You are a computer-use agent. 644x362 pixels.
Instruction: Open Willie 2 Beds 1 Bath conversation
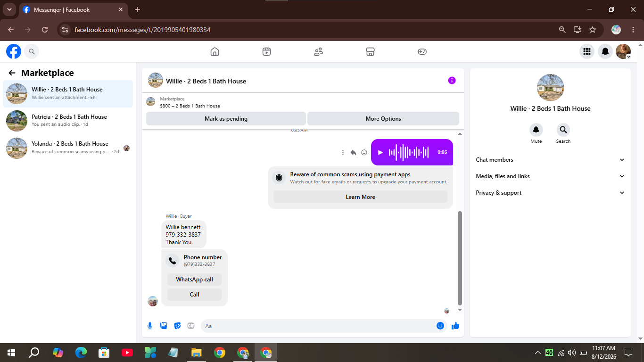(x=68, y=94)
